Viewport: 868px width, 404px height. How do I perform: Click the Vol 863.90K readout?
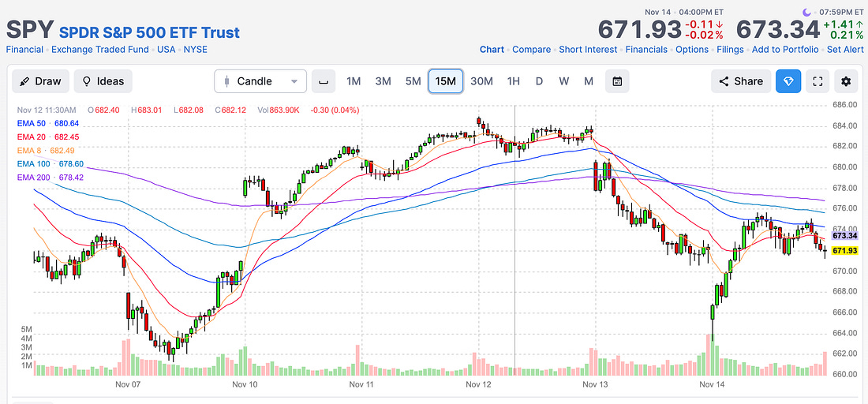point(279,110)
